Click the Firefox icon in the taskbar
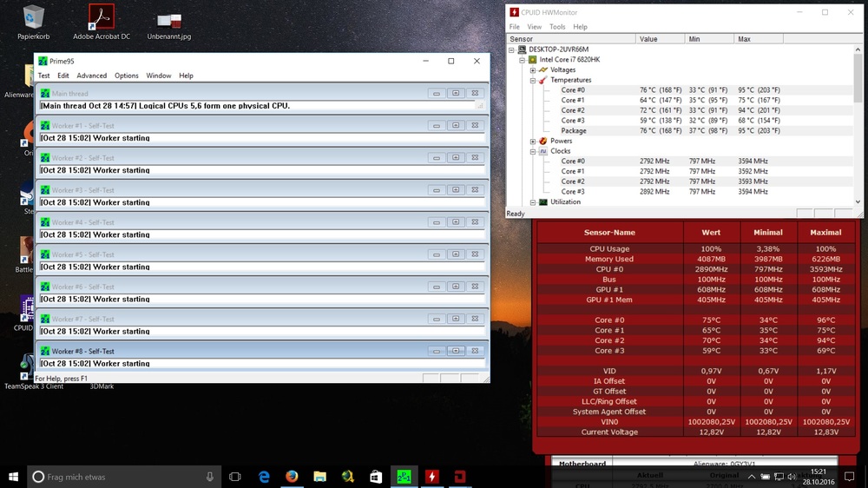The image size is (868, 488). point(292,477)
